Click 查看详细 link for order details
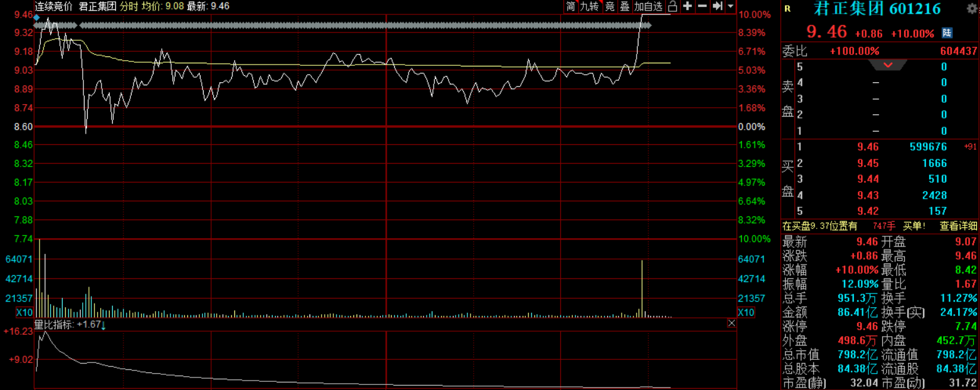 958,226
